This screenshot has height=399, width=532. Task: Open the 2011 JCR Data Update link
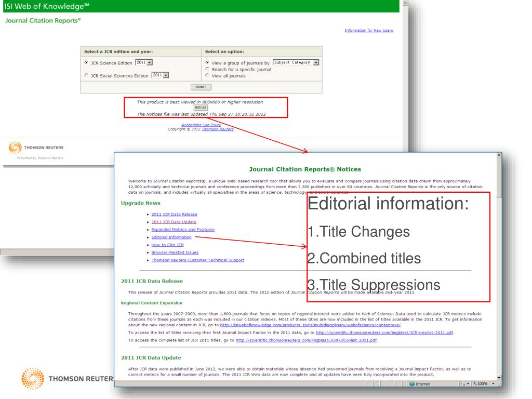pyautogui.click(x=174, y=222)
